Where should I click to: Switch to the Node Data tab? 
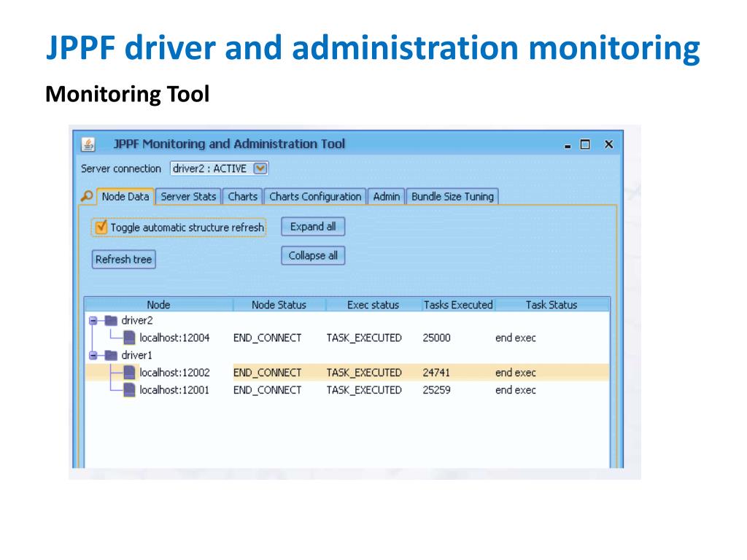point(125,197)
